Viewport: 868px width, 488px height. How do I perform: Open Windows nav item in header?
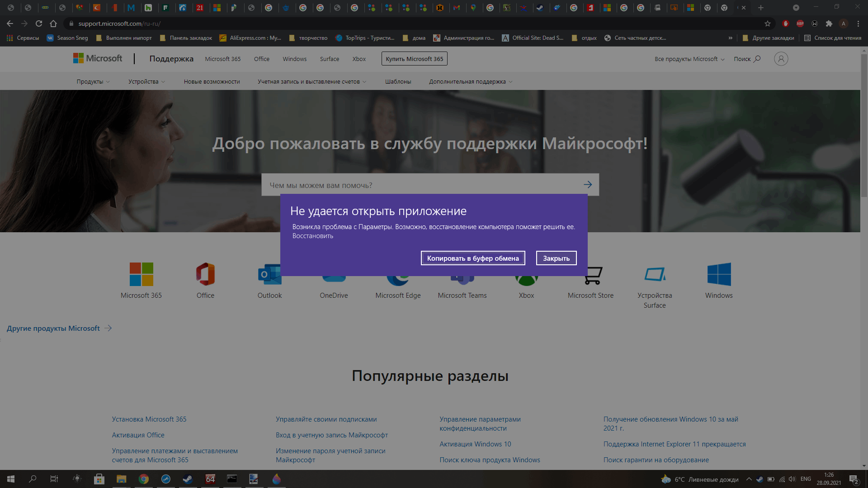click(x=294, y=59)
